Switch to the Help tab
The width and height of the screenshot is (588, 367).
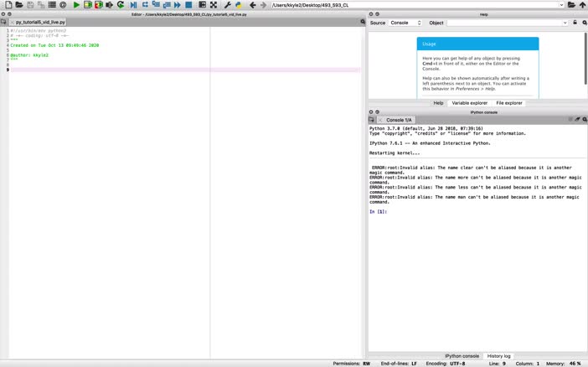pos(438,103)
